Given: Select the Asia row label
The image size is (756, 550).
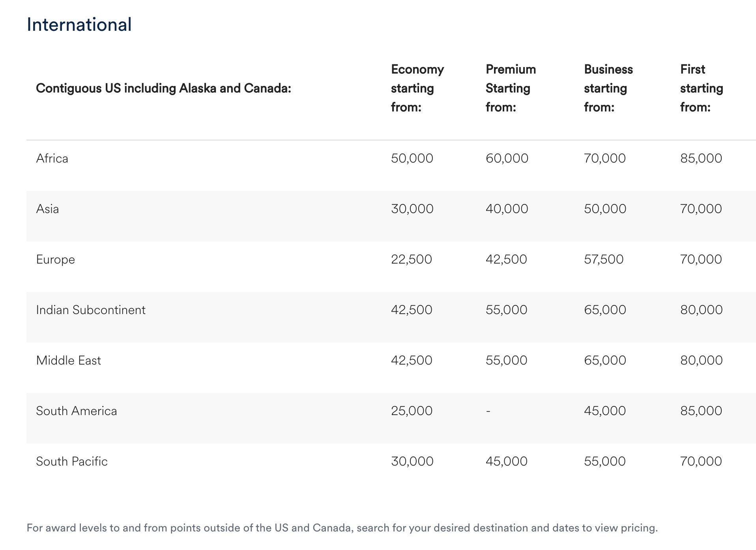Looking at the screenshot, I should 47,209.
